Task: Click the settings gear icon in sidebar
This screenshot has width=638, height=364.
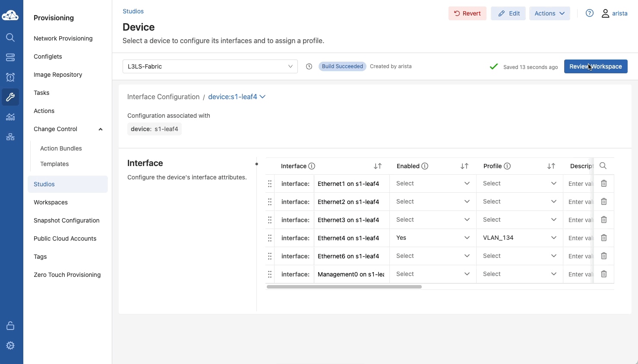Action: pos(10,345)
